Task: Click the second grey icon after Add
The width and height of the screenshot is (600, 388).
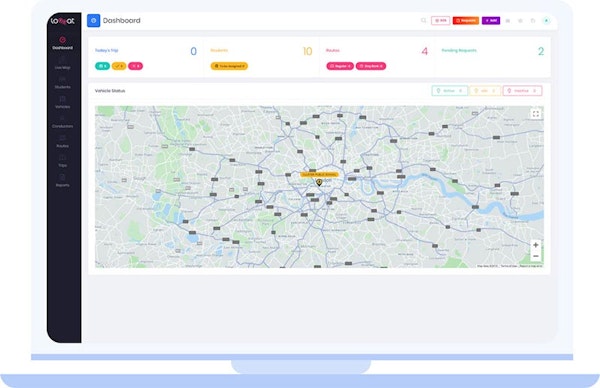Action: click(x=520, y=21)
